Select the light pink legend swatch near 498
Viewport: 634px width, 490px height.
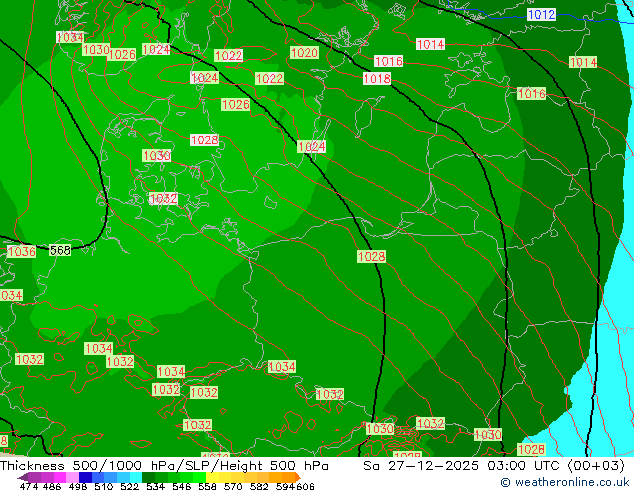click(x=72, y=477)
